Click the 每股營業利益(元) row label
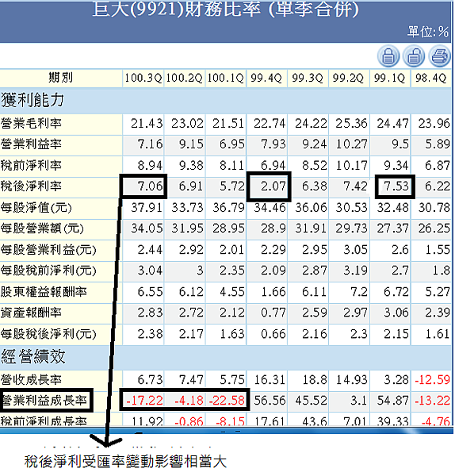This screenshot has height=476, width=455. (48, 250)
